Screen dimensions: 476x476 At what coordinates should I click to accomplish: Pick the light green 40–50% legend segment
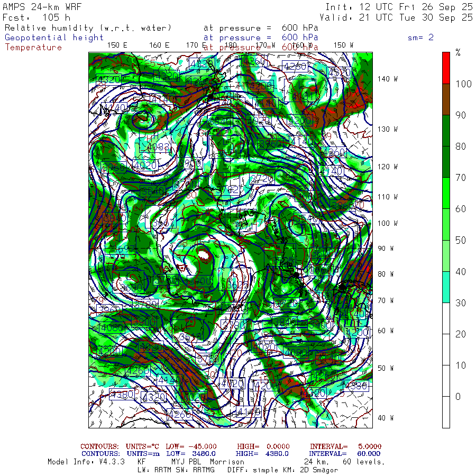point(446,255)
